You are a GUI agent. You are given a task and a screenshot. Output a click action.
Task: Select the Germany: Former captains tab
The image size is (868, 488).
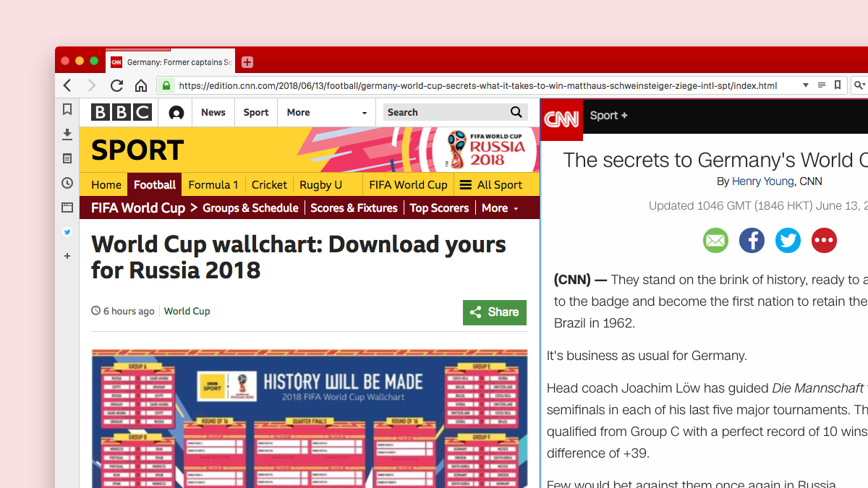click(x=171, y=62)
